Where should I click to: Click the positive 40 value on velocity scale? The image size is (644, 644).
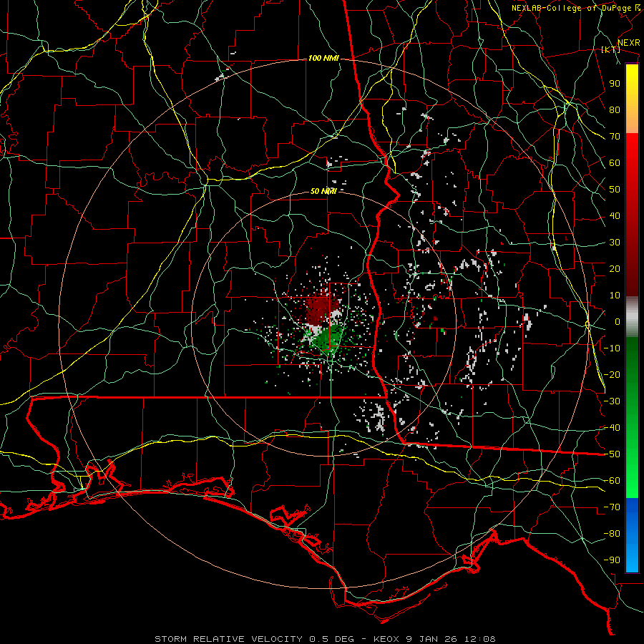point(615,216)
